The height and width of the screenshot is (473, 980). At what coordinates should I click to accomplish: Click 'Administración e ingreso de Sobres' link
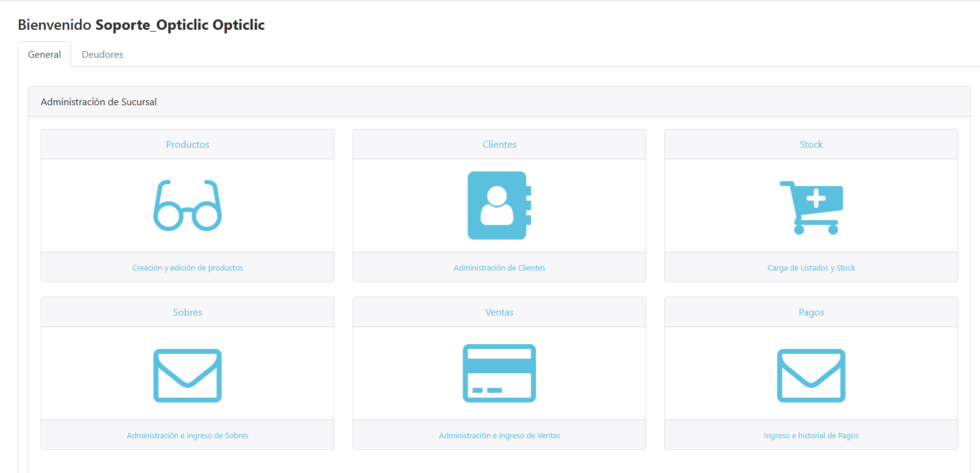coord(187,436)
